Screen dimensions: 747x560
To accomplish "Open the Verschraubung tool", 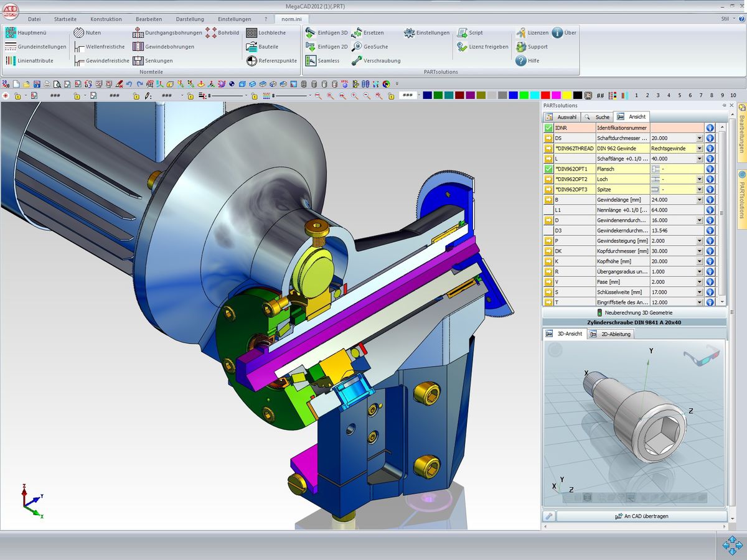I will pos(376,61).
